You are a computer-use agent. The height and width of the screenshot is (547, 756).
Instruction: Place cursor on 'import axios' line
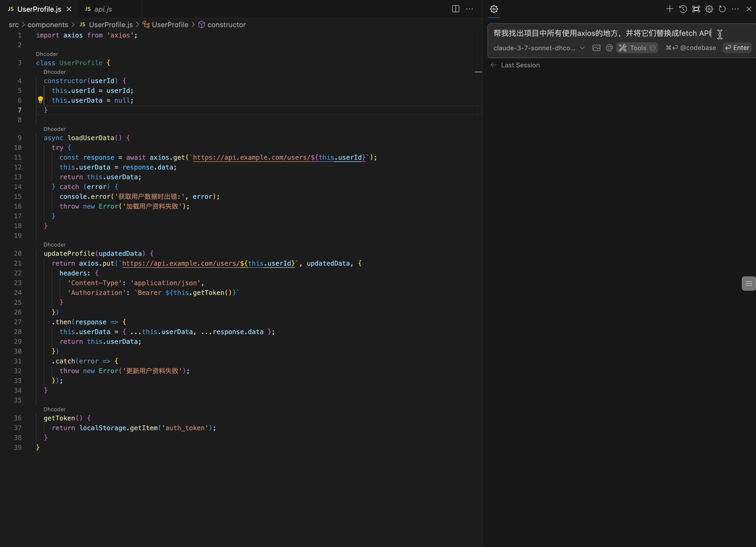86,35
